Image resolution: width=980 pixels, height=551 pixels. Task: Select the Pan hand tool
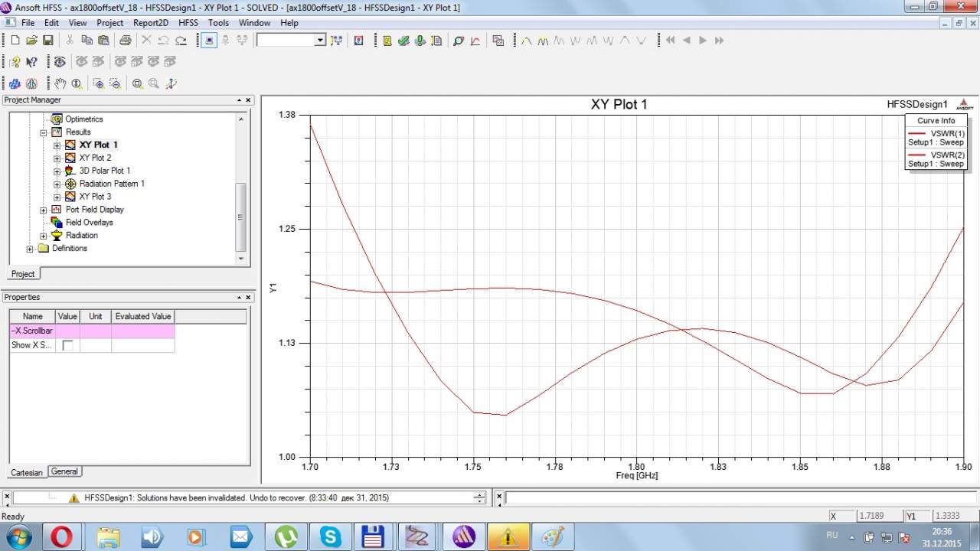(60, 84)
